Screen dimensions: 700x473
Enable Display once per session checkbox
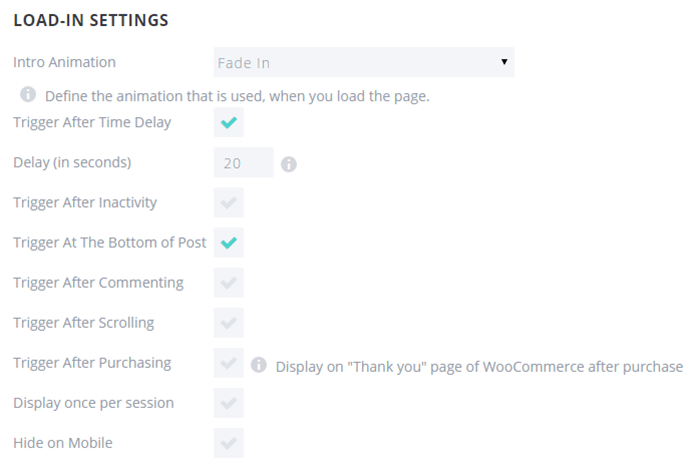coord(229,403)
